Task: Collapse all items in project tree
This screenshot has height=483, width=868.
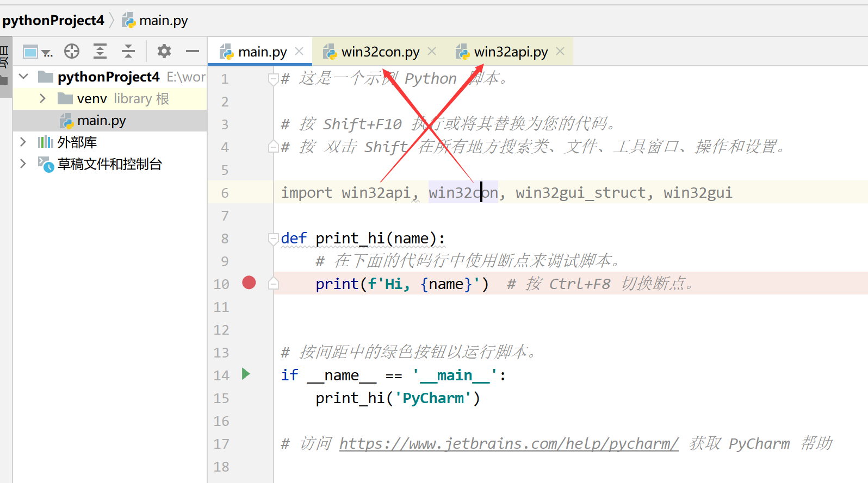Action: (128, 52)
